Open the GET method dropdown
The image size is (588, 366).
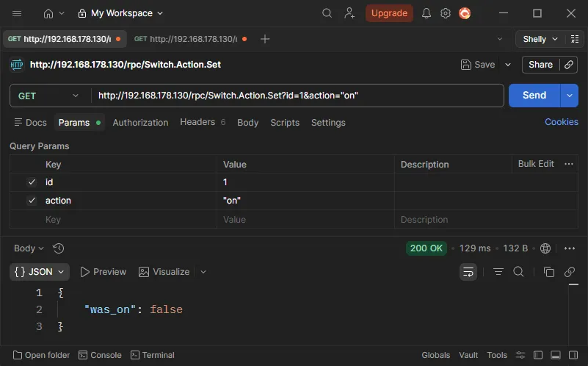point(49,96)
